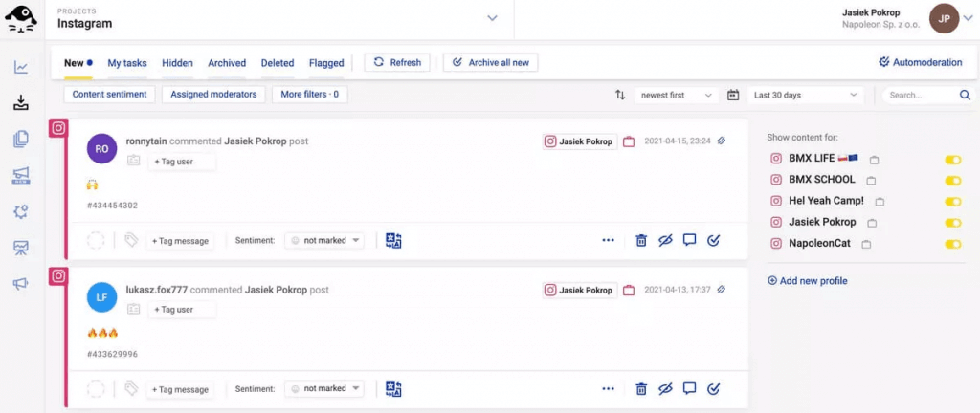Open the ads megaphone icon at sidebar bottom
This screenshot has width=980, height=413.
pyautogui.click(x=21, y=284)
